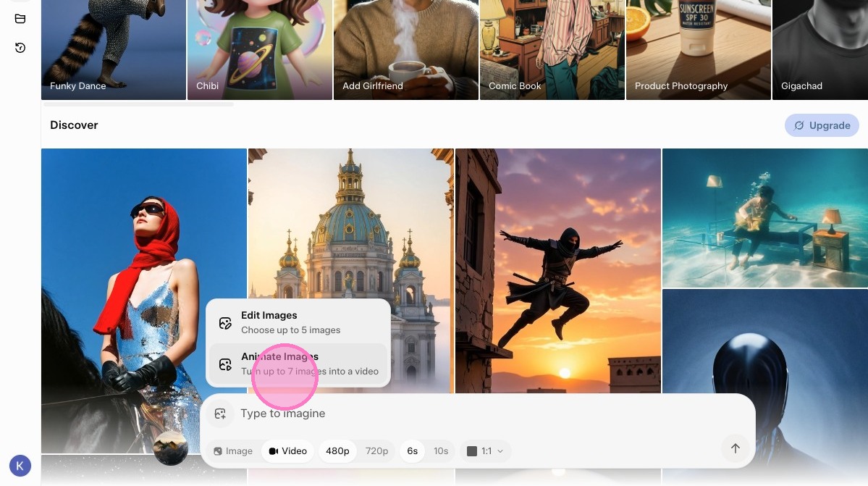Select 720p resolution
Screen dimensions: 868x486
pos(376,451)
